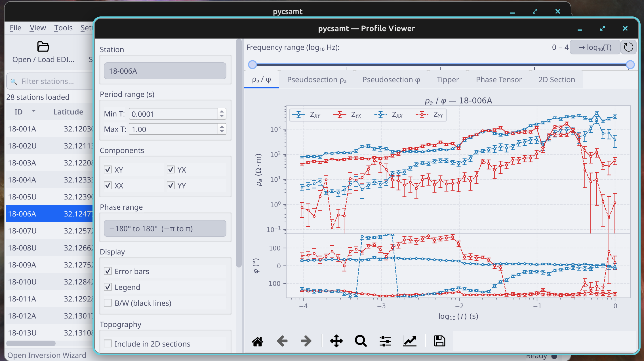Disable the Legend checkbox
The image size is (644, 361).
(108, 287)
